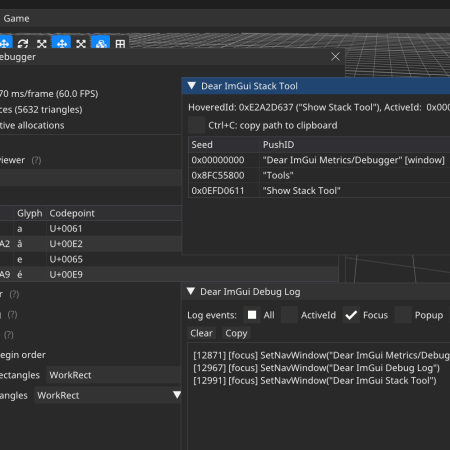The width and height of the screenshot is (450, 450).
Task: Open WorkRect combo beside 'ectangles'
Action: [x=114, y=375]
